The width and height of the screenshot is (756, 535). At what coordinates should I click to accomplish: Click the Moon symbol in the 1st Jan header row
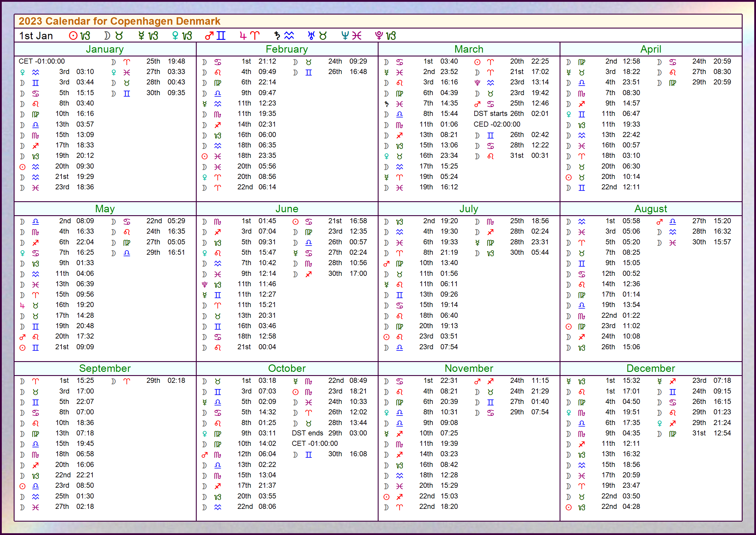click(x=107, y=36)
